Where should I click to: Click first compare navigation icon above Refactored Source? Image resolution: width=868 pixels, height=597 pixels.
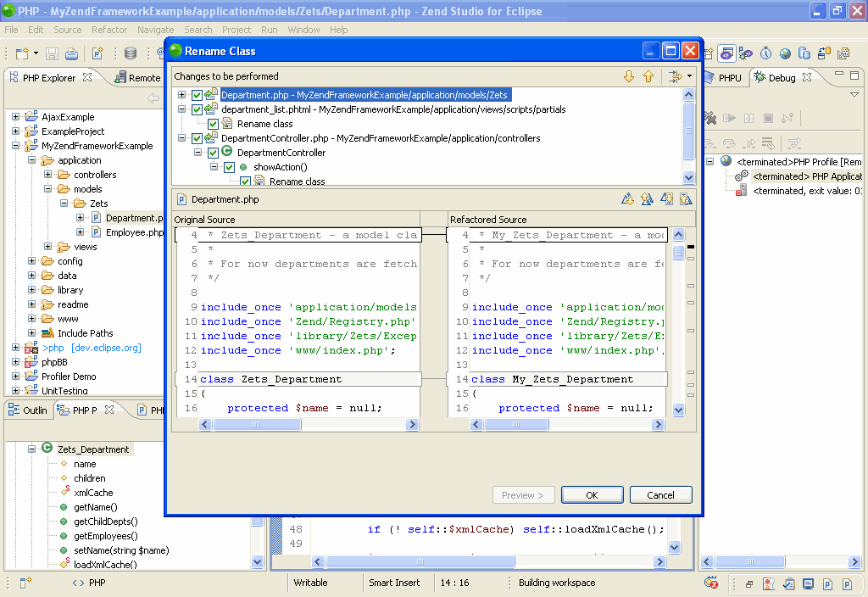pos(627,198)
